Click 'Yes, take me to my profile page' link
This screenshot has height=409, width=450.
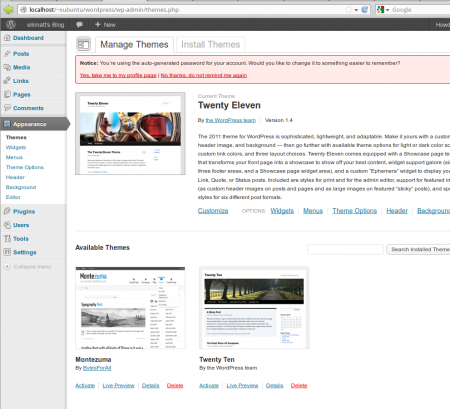[118, 75]
